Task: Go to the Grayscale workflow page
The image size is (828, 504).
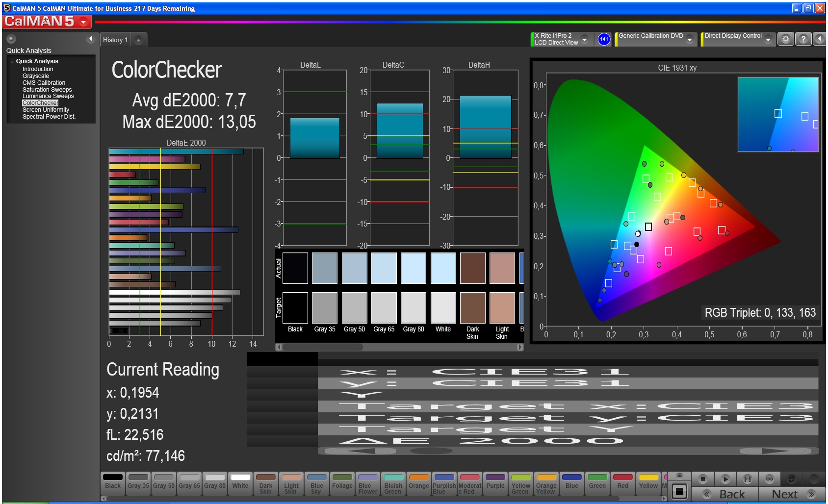Action: pos(36,76)
